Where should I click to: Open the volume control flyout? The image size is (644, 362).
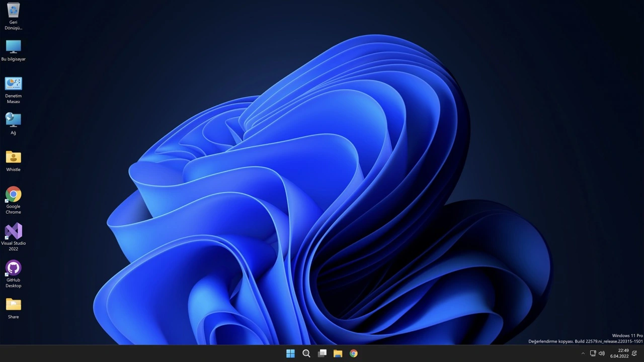pyautogui.click(x=602, y=353)
